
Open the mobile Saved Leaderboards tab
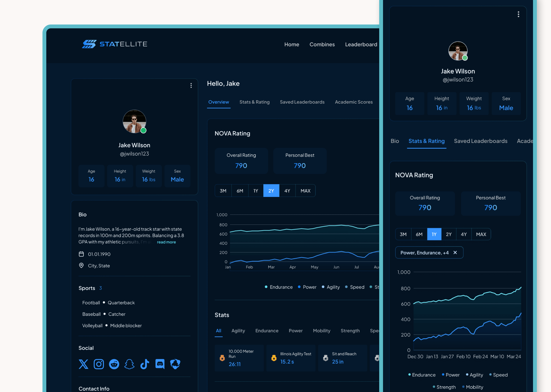481,141
